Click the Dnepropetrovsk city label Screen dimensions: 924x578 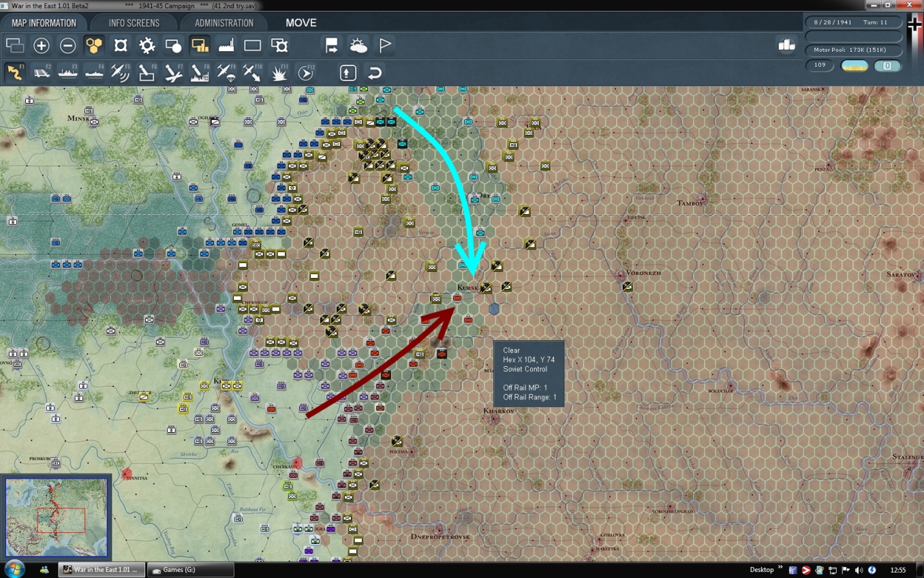pos(441,537)
